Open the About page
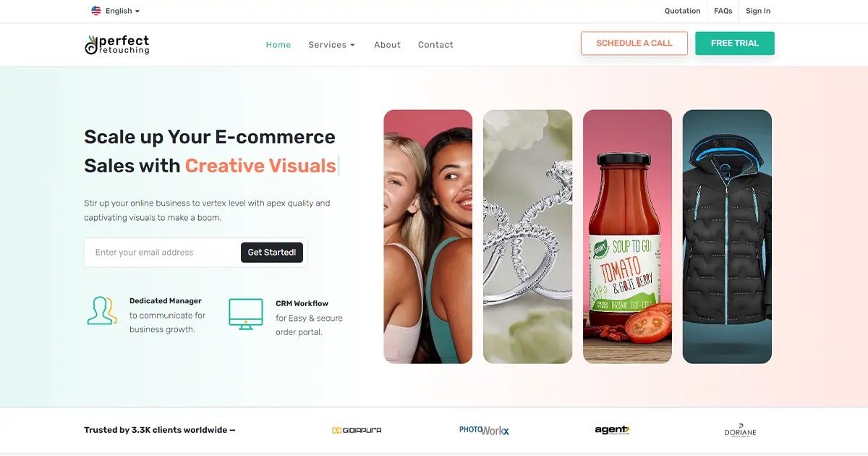This screenshot has height=456, width=868. coord(387,45)
